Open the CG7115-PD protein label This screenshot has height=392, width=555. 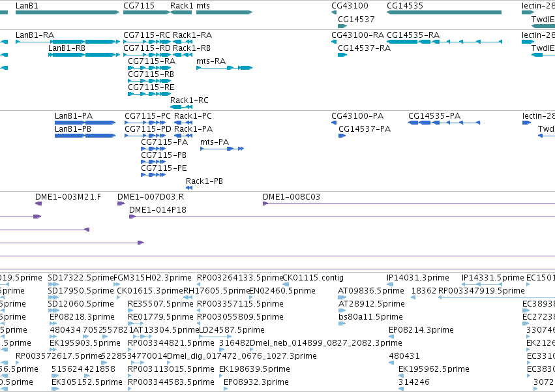click(x=148, y=129)
